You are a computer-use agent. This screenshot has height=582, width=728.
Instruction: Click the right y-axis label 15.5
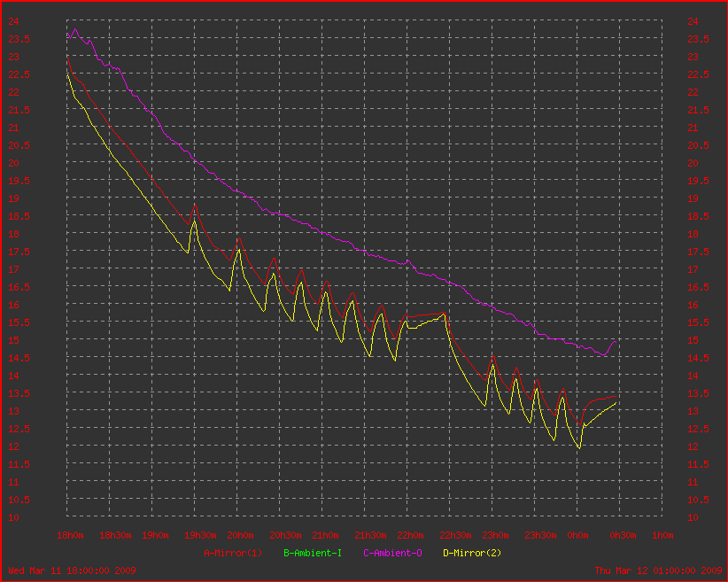click(698, 322)
